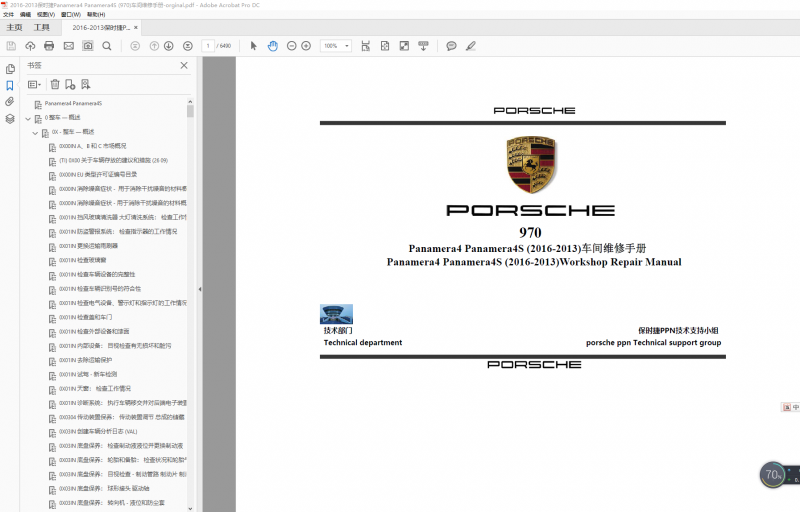Go to next page down arrow
800x512 pixels.
(168, 46)
